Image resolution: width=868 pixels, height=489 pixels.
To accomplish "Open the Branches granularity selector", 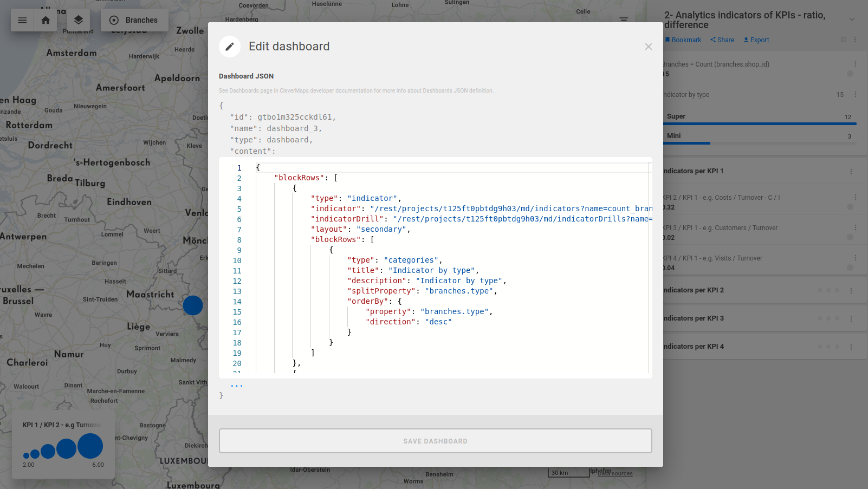I will 134,20.
